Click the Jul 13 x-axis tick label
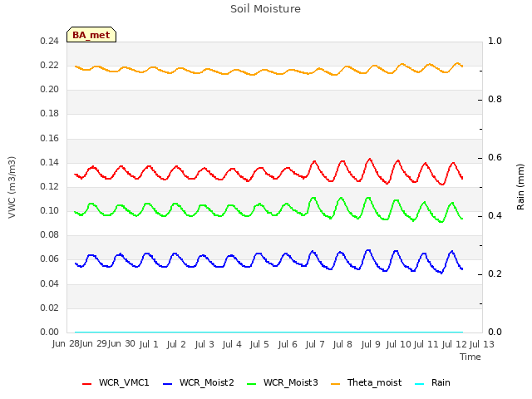 pos(481,344)
